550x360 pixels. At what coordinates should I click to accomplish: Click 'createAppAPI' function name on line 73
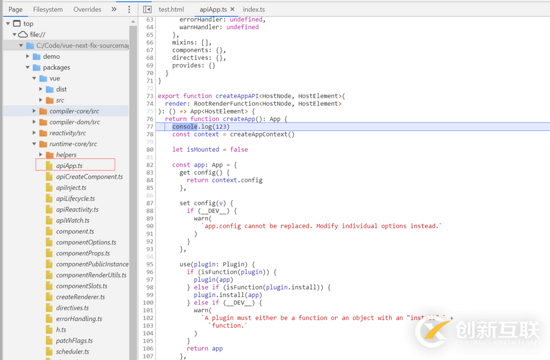tap(237, 96)
